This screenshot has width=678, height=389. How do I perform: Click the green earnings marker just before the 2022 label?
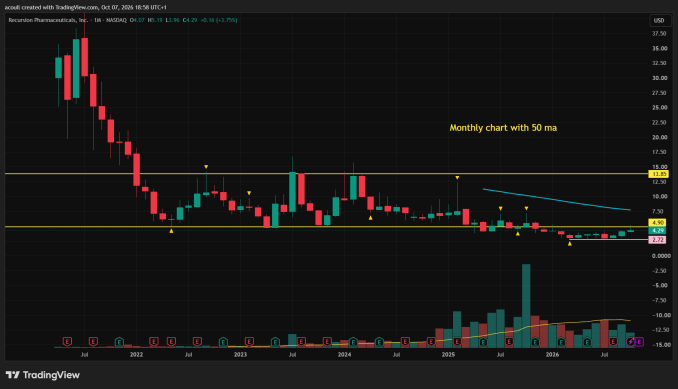[119, 342]
